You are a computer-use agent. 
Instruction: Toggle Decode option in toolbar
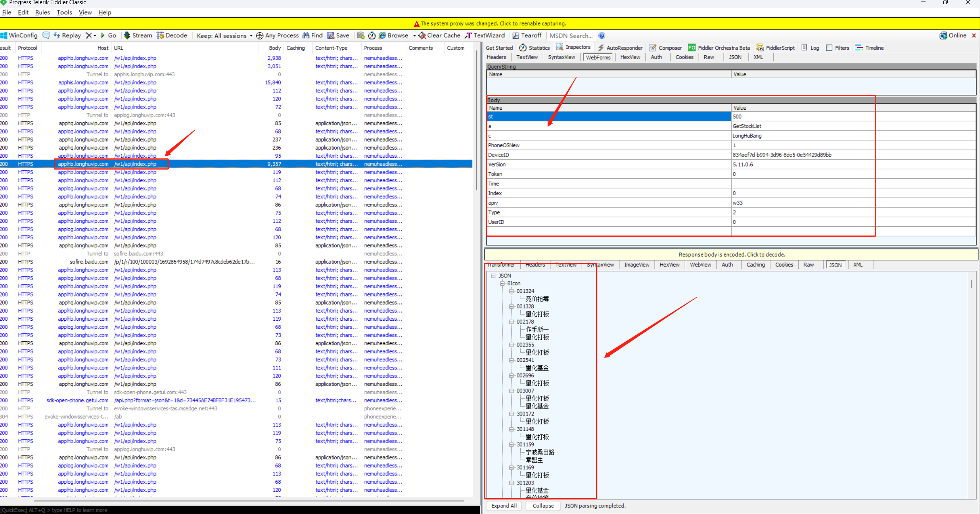point(172,35)
